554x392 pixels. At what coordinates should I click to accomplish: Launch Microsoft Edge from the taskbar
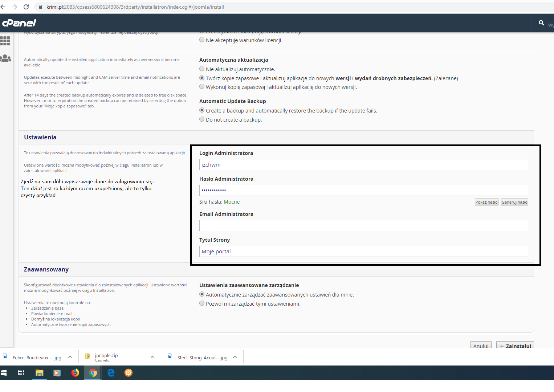110,373
